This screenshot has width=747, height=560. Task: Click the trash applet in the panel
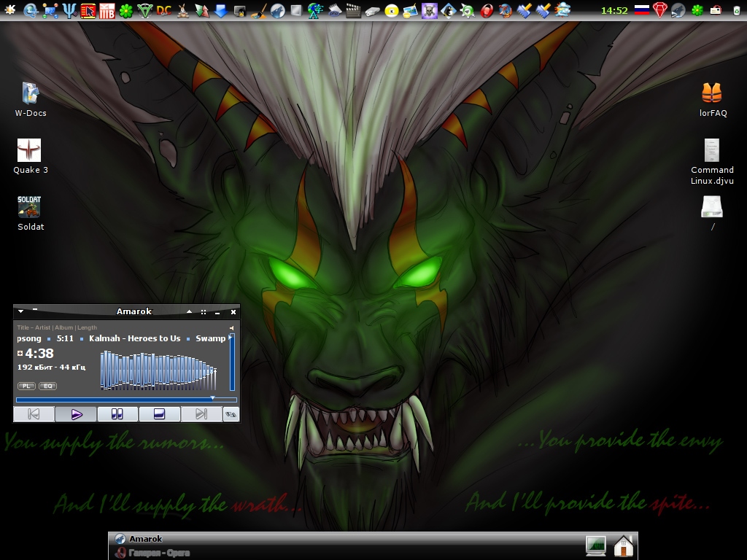coord(737,10)
